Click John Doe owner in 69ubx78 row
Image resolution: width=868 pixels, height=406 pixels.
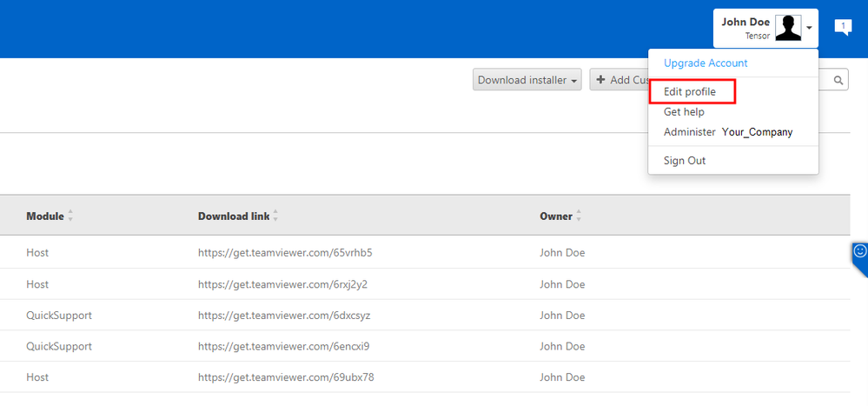tap(562, 377)
